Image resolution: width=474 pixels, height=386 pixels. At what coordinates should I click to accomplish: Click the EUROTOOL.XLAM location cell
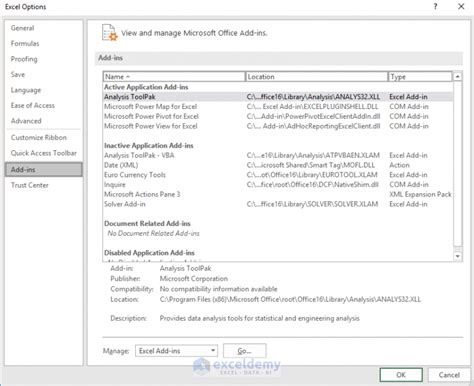coord(312,175)
